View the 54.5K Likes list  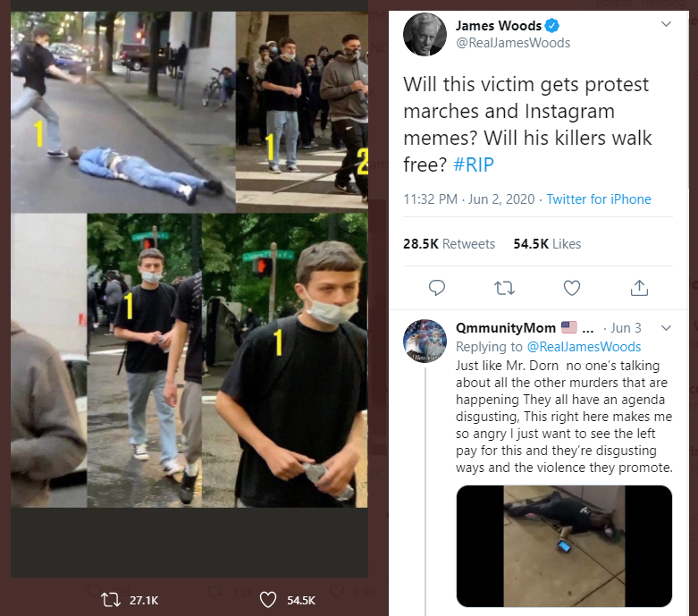click(x=547, y=243)
